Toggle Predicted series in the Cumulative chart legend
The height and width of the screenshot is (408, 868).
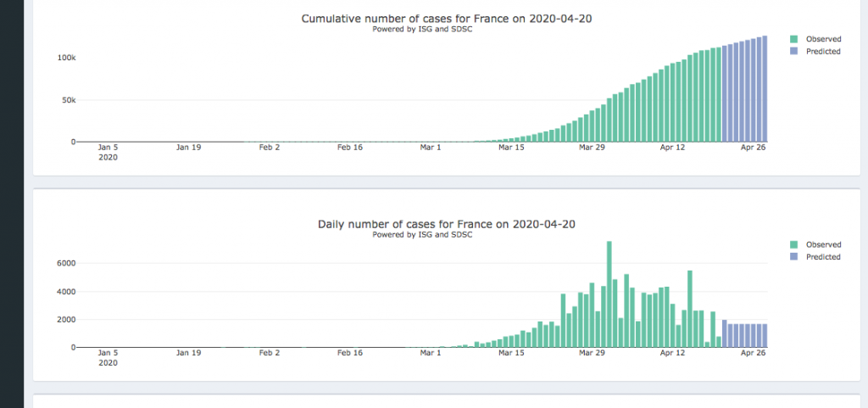pos(822,52)
